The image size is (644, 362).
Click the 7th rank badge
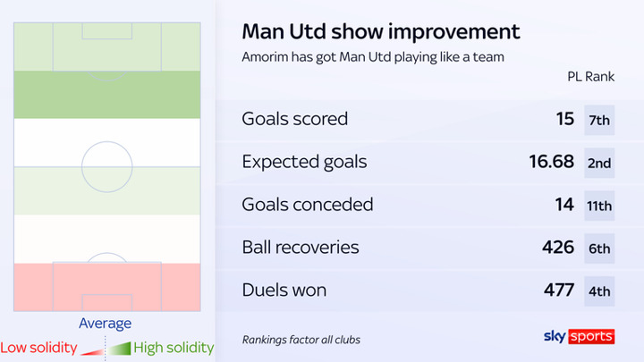[599, 119]
